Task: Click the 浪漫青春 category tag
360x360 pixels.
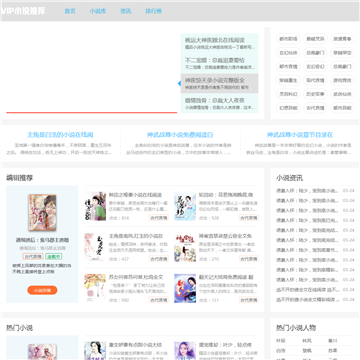Action: 342,39
